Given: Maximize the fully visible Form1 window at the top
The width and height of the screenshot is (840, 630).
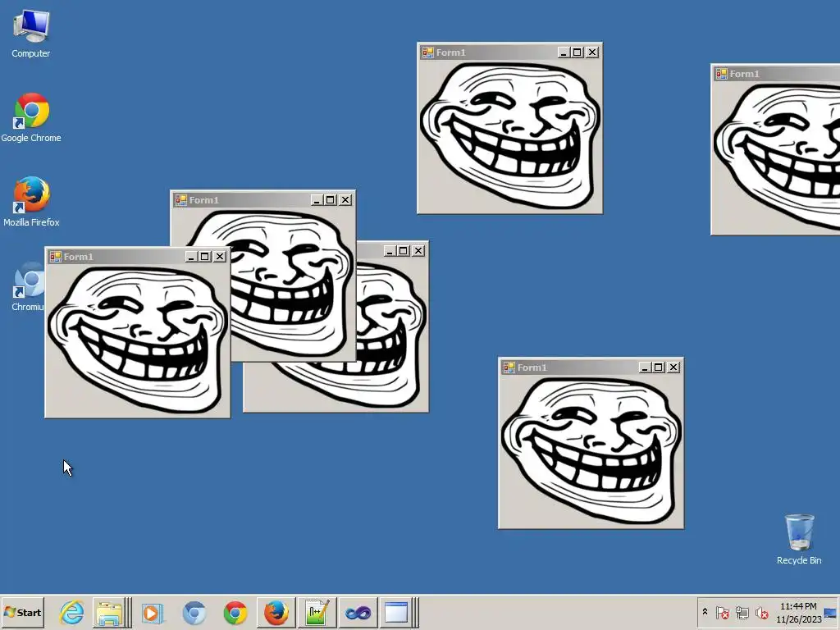Looking at the screenshot, I should [577, 52].
